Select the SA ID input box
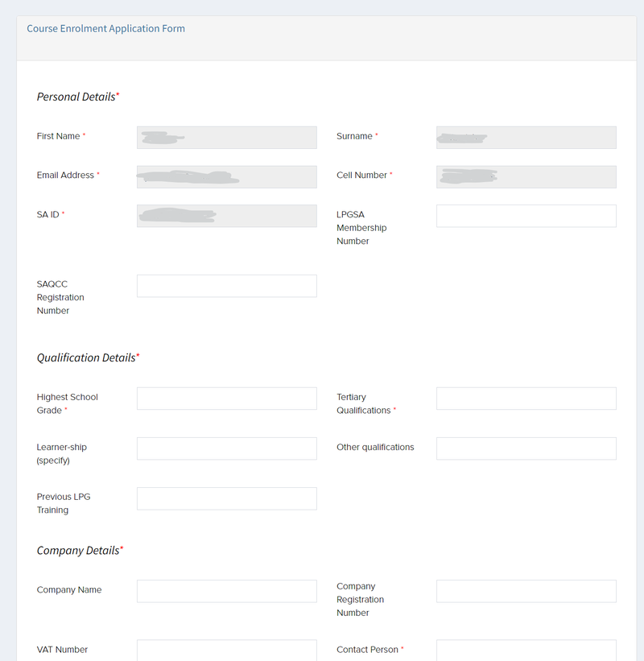The width and height of the screenshot is (644, 661). tap(226, 215)
